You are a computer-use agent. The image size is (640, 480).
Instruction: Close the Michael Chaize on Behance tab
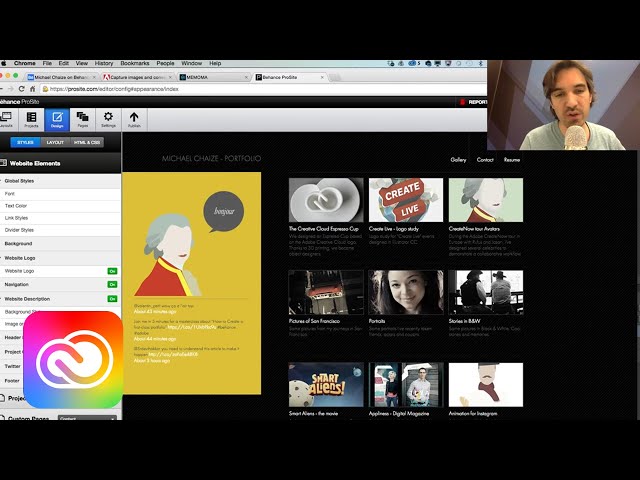94,77
